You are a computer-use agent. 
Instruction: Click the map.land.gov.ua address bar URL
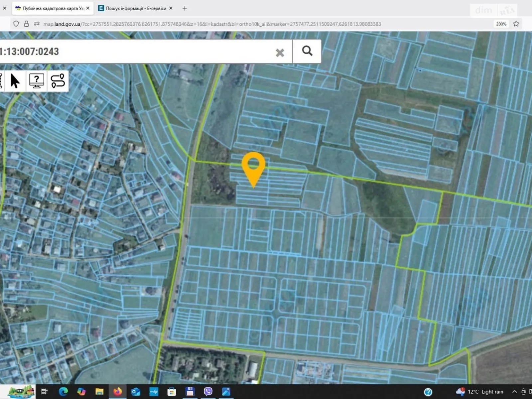[213, 24]
